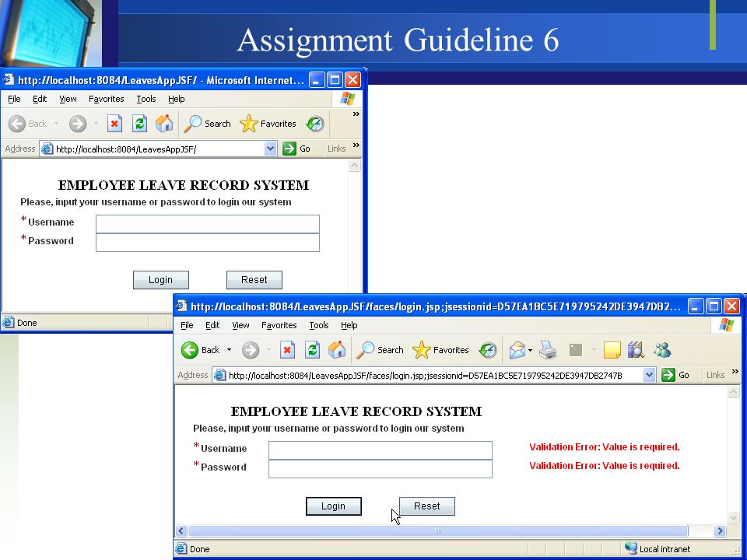The height and width of the screenshot is (560, 747).
Task: Click Home icon in front login.jsp window
Action: (337, 350)
